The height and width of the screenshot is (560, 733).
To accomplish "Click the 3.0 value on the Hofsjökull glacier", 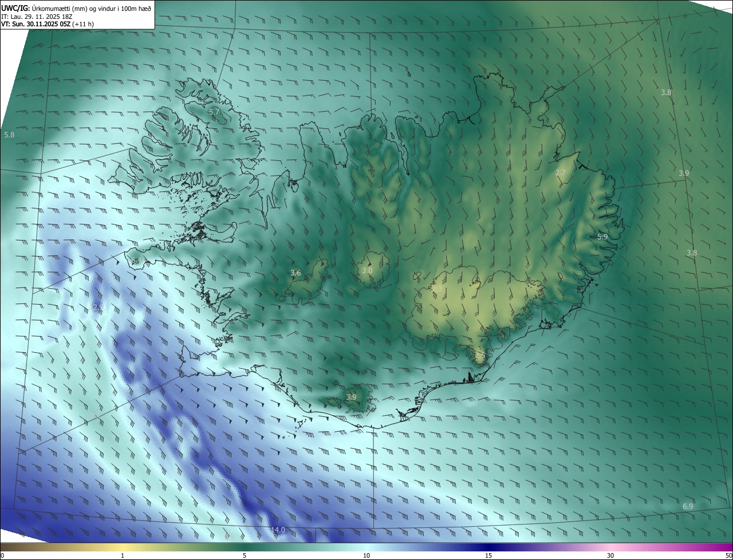I will (x=367, y=270).
